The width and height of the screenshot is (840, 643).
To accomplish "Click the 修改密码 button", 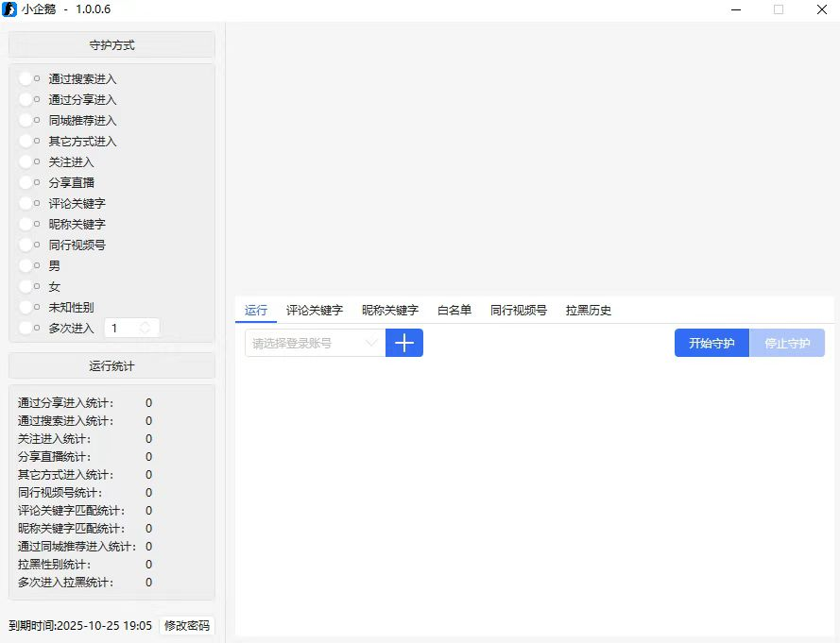I will 186,625.
